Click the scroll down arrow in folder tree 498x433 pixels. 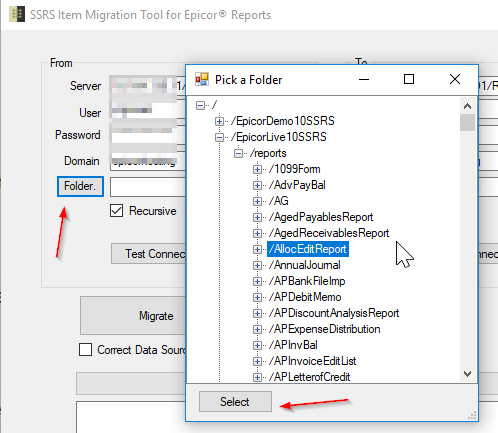467,374
